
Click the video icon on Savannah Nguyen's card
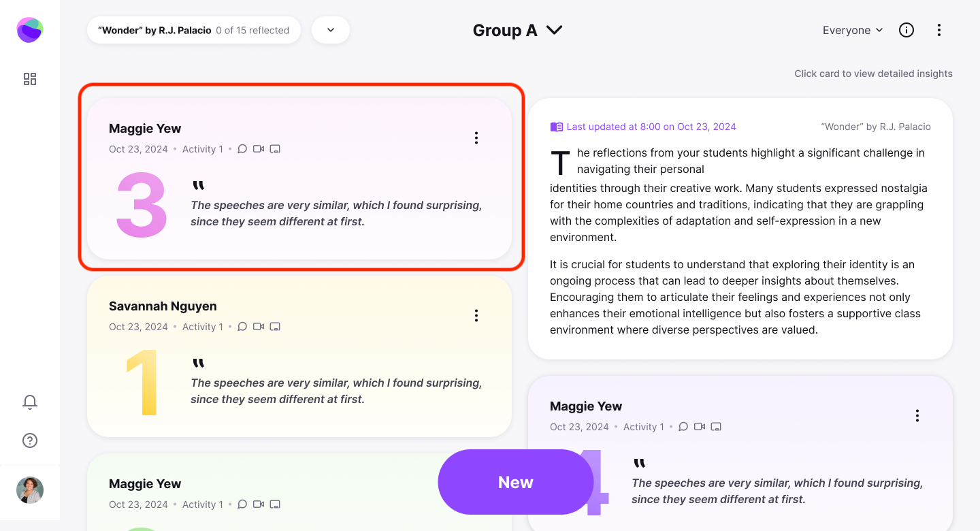(x=259, y=327)
